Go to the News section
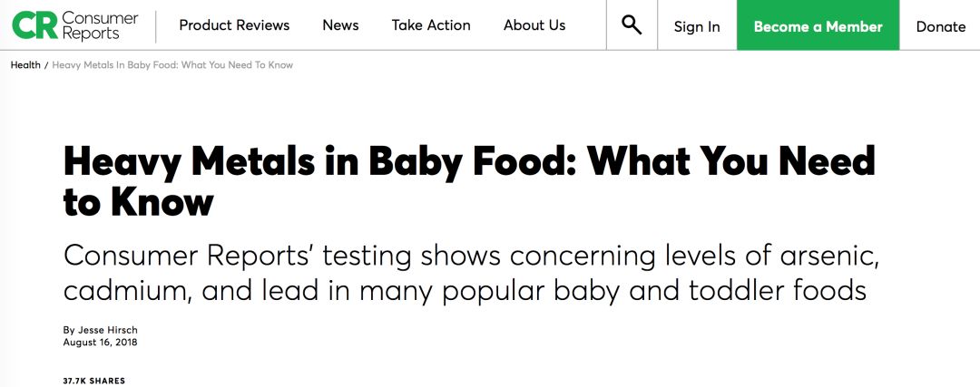The image size is (980, 387). pos(340,25)
